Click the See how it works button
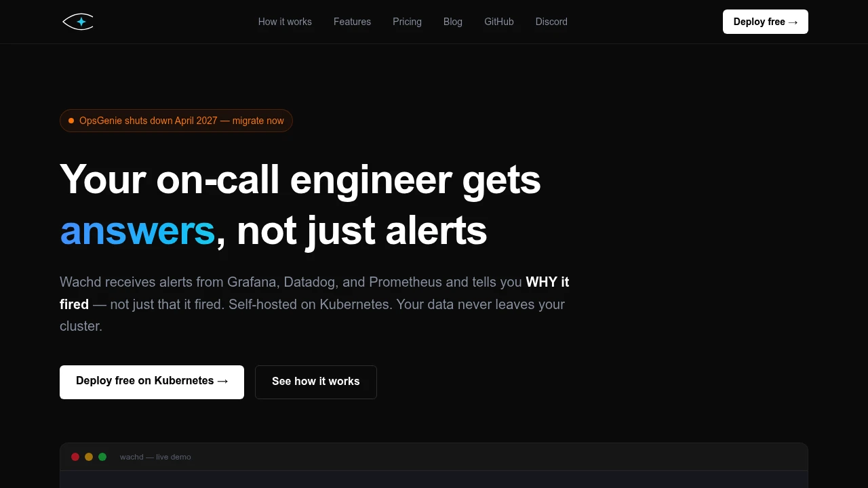Image resolution: width=868 pixels, height=488 pixels. (x=316, y=382)
